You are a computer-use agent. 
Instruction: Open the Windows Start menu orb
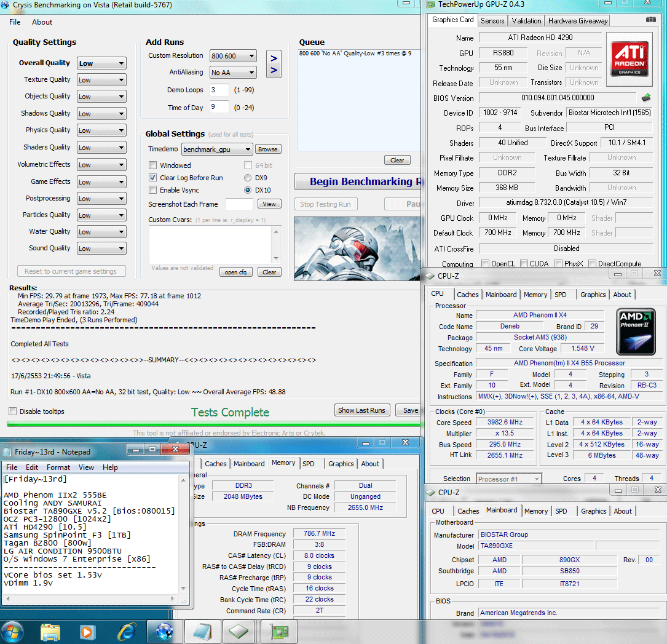12,631
